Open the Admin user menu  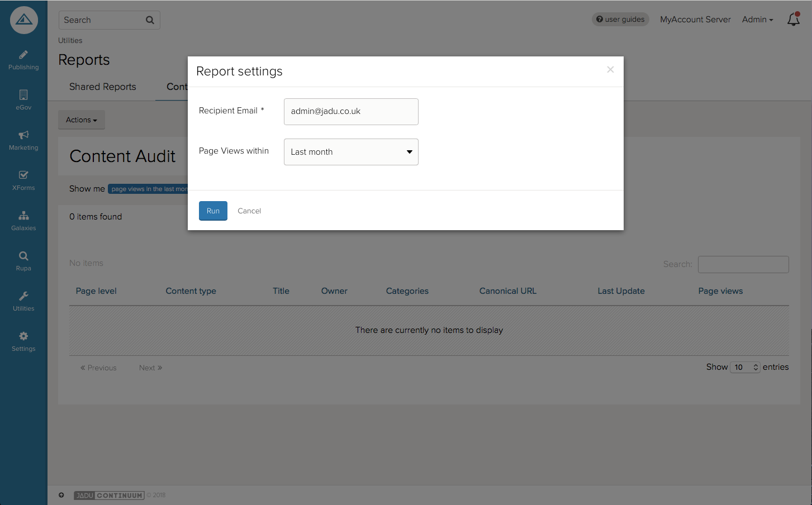[x=757, y=20]
